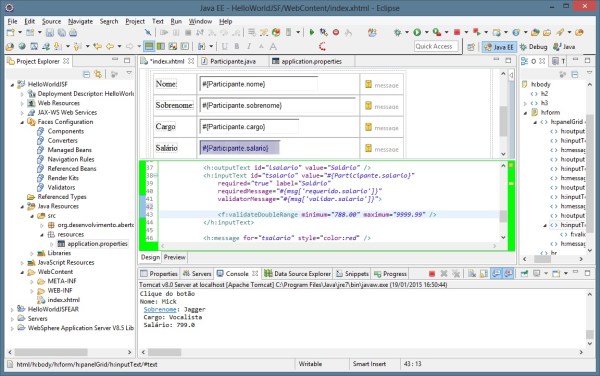Switch to the Java perspective
600x376 pixels.
[564, 47]
